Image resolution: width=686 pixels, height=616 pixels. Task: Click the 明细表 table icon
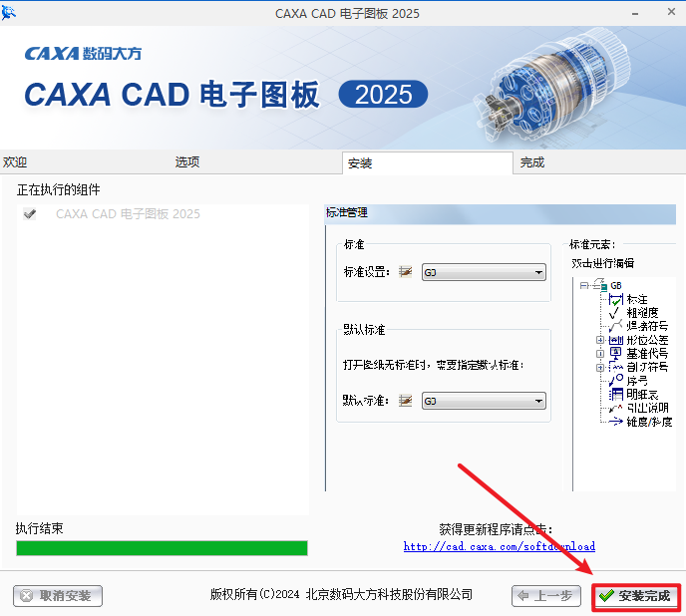pyautogui.click(x=615, y=394)
